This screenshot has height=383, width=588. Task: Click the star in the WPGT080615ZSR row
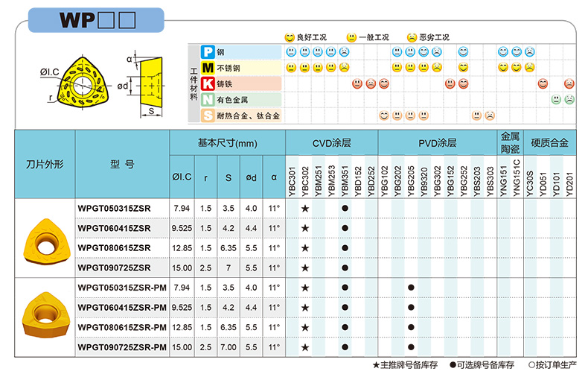click(305, 248)
